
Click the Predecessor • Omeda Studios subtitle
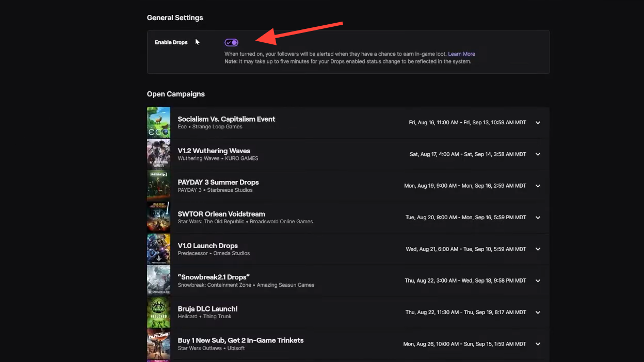[214, 253]
